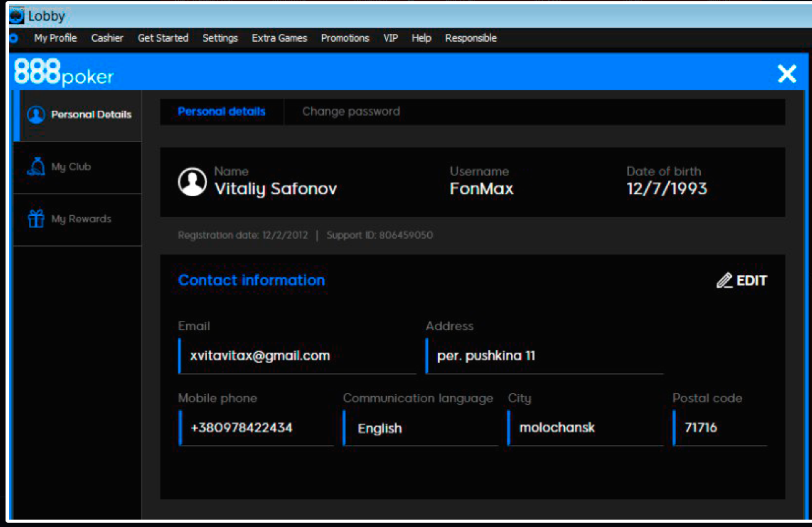The height and width of the screenshot is (527, 812).
Task: Click the City field showing molochansk
Action: [x=585, y=427]
